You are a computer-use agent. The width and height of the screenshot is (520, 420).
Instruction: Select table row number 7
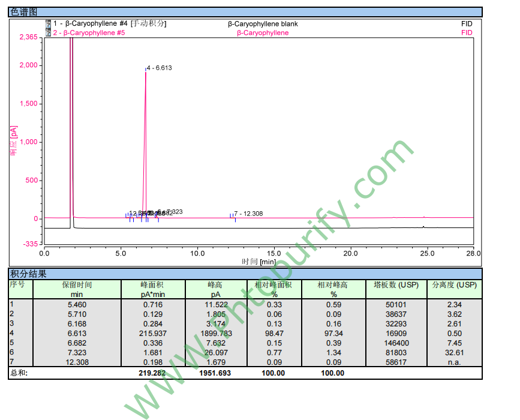[11, 362]
